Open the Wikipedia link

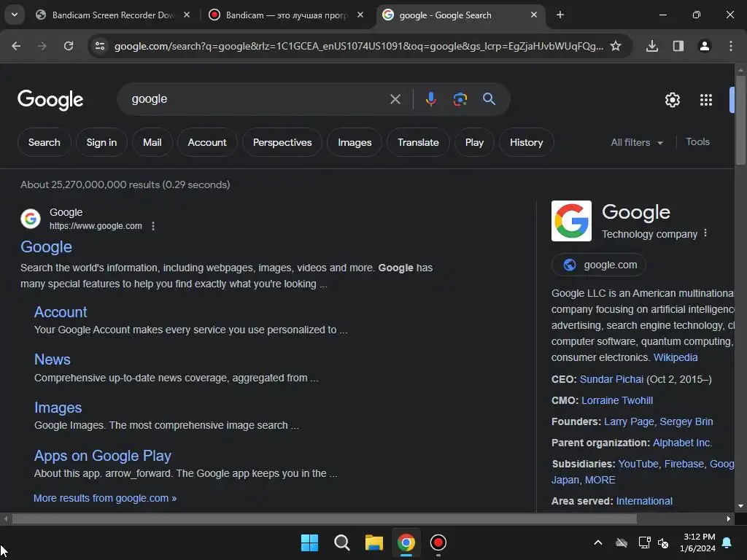click(x=675, y=357)
